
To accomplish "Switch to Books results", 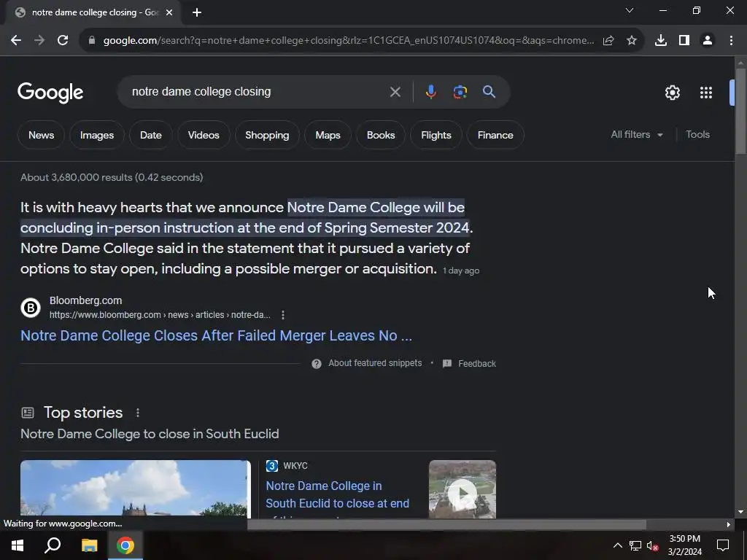I will coord(381,135).
